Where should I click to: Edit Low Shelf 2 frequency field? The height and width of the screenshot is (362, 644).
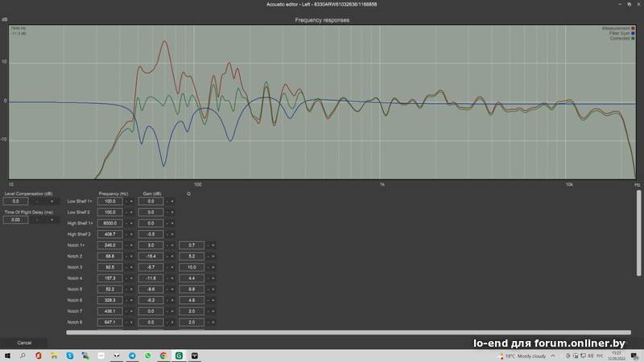pos(109,212)
